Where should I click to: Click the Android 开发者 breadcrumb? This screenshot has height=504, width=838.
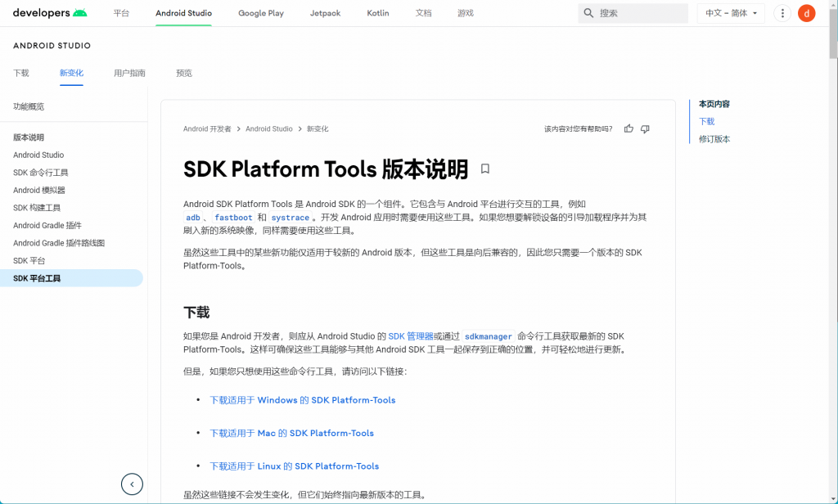[207, 128]
